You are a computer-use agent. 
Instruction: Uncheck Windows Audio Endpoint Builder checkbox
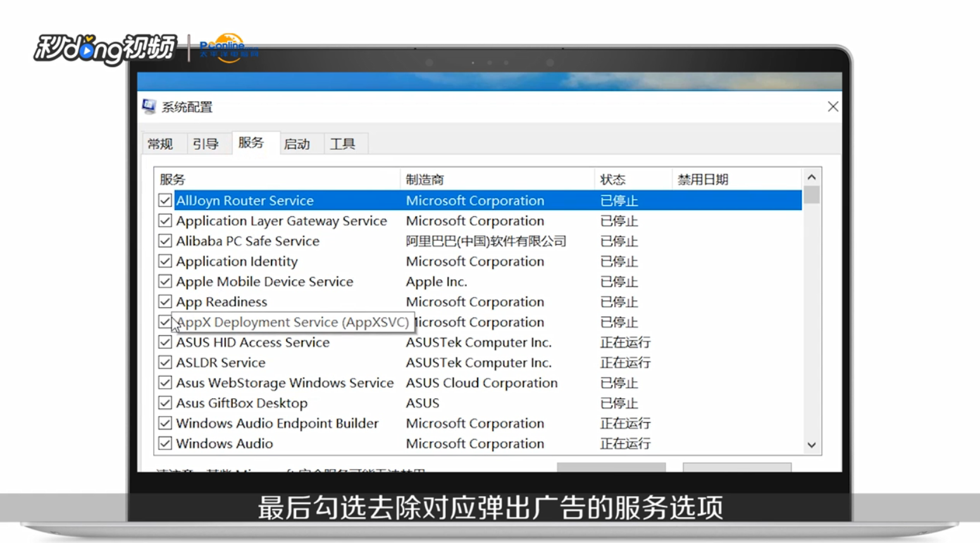point(165,423)
